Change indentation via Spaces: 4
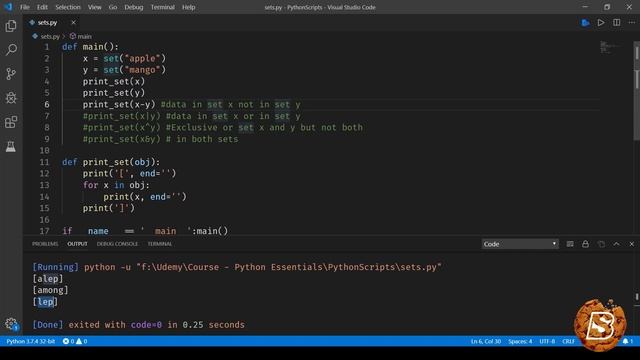 pyautogui.click(x=520, y=341)
